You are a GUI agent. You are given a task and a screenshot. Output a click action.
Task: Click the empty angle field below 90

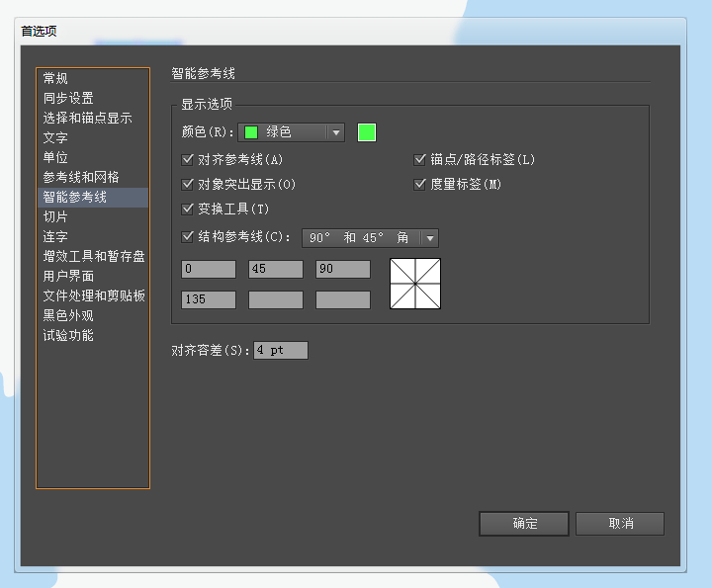click(x=343, y=299)
